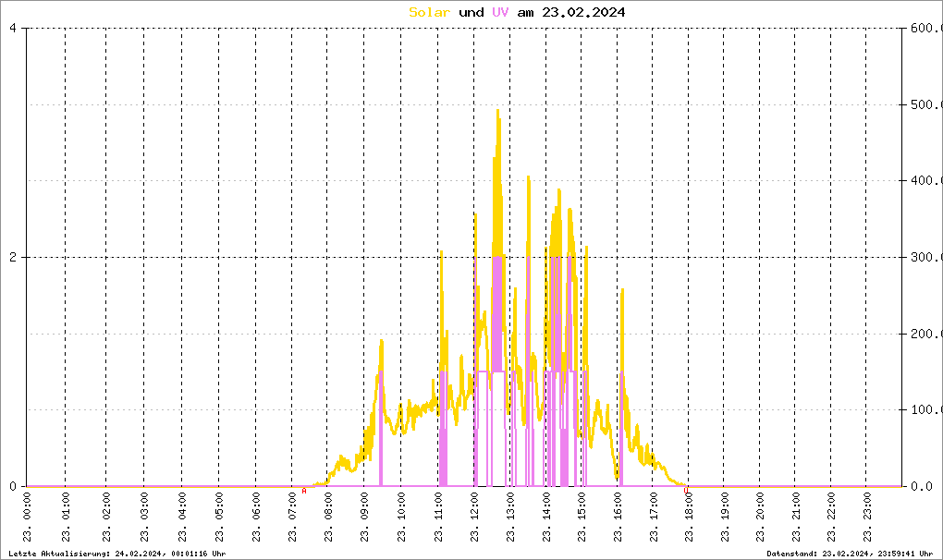Click the time axis label '23. 05:00'

point(219,517)
